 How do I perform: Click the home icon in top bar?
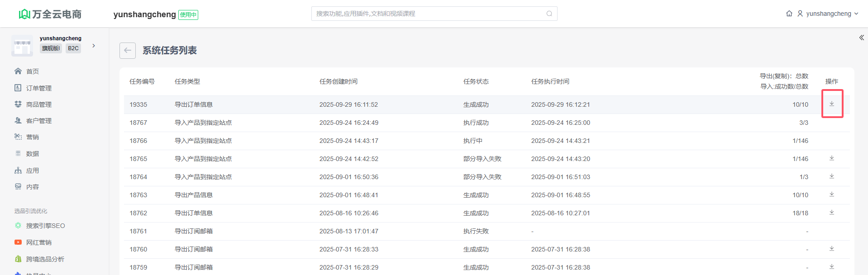[x=789, y=14]
